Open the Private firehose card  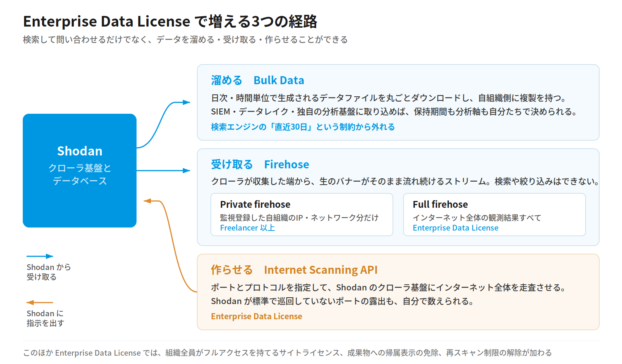(x=302, y=215)
